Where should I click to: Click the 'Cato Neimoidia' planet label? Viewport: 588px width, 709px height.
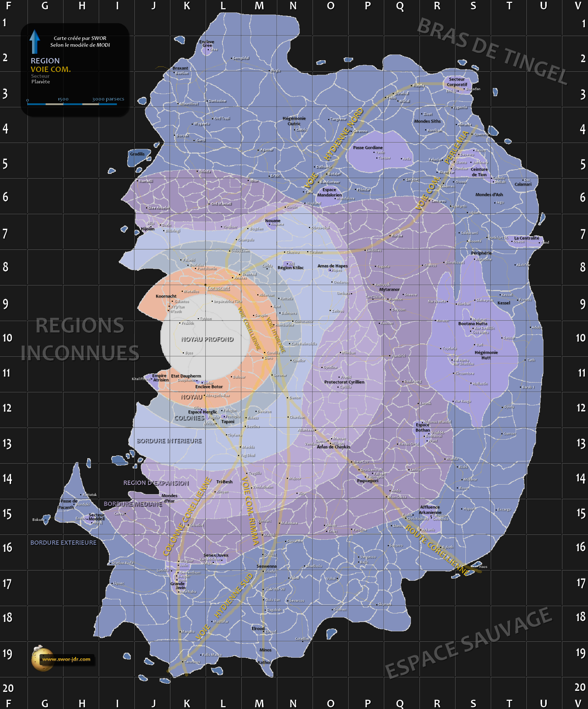click(x=304, y=344)
